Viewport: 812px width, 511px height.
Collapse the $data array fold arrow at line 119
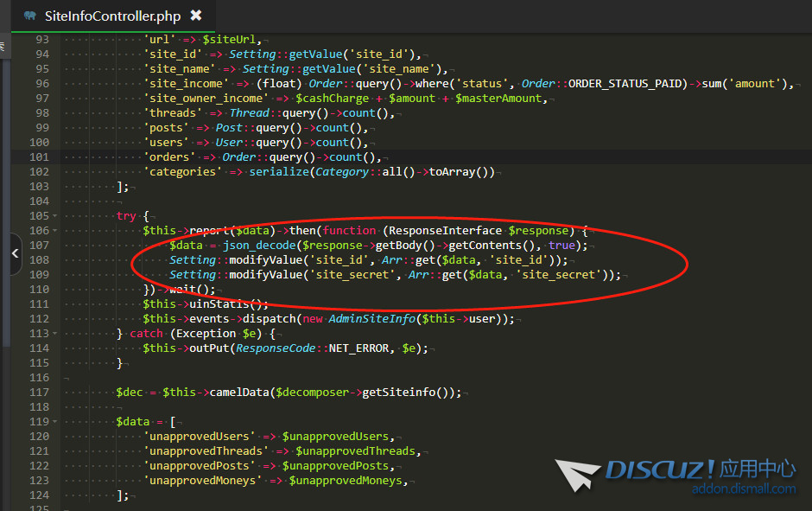pos(55,422)
